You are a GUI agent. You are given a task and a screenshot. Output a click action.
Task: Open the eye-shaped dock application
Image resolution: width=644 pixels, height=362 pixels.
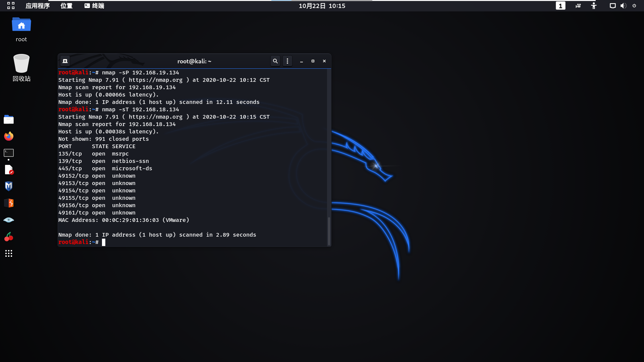[9, 220]
